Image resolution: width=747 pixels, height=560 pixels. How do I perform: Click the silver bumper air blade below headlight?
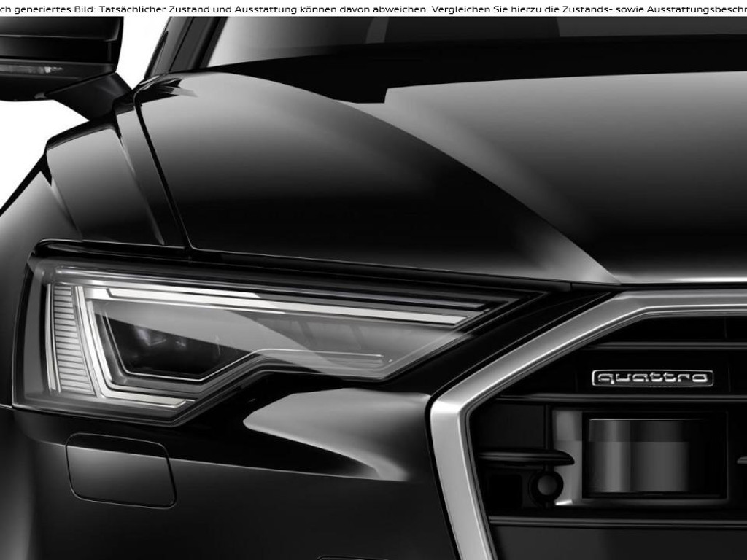328,430
